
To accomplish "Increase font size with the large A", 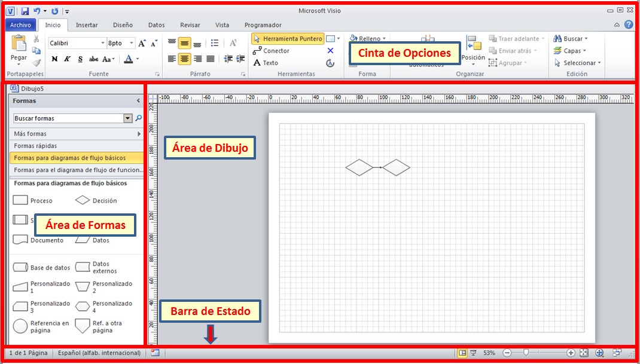I will click(142, 43).
